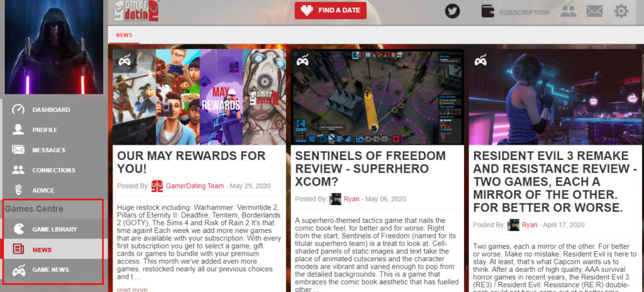Open the Sentinels of Freedom Review headline

tap(370, 169)
